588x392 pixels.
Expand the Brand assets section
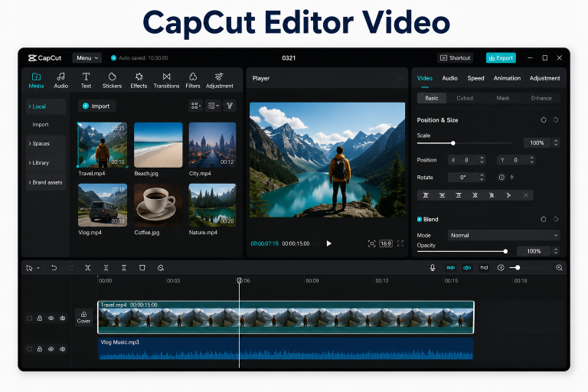tap(46, 182)
